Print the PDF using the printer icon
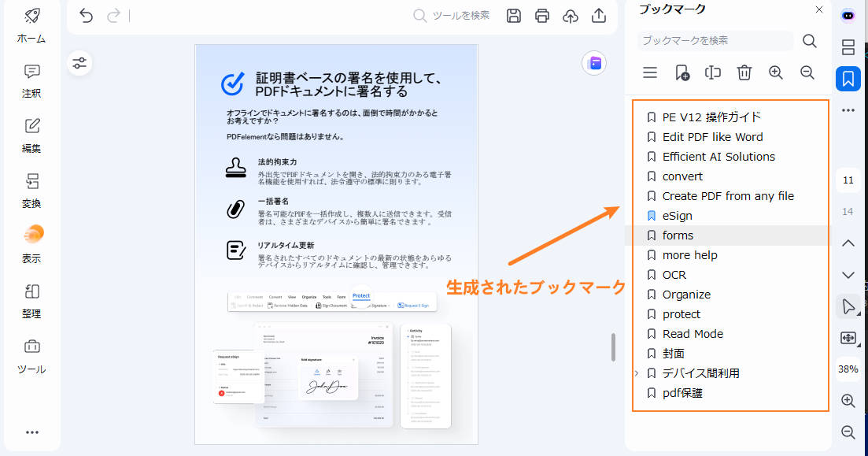The height and width of the screenshot is (456, 868). point(541,16)
